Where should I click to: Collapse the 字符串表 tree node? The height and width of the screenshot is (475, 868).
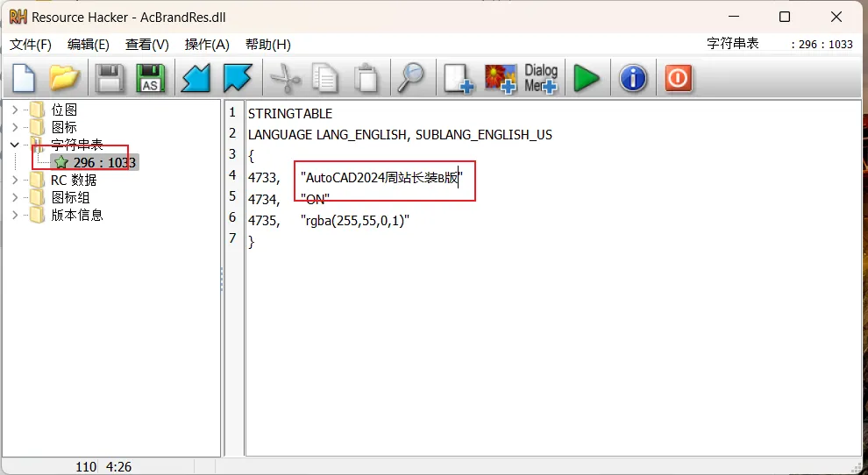tap(15, 145)
